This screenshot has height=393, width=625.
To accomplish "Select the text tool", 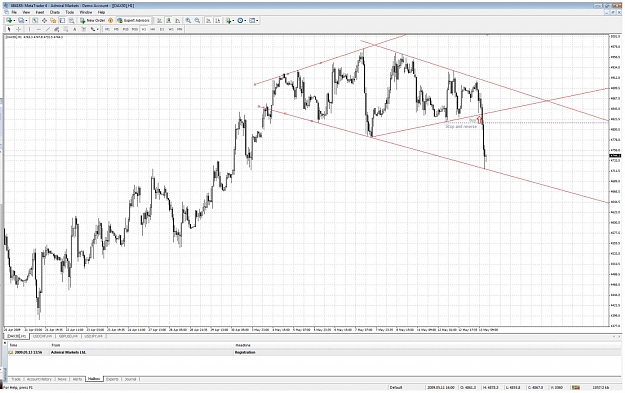I will [75, 29].
